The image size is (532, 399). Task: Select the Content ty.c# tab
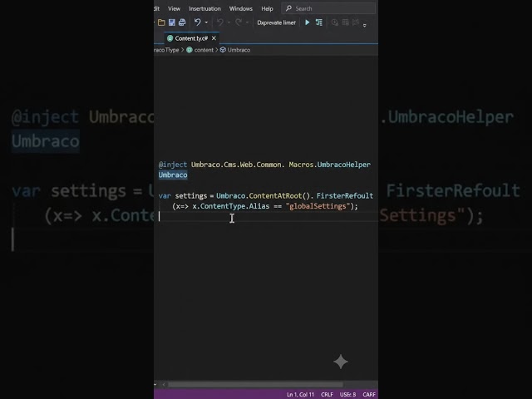tap(191, 38)
